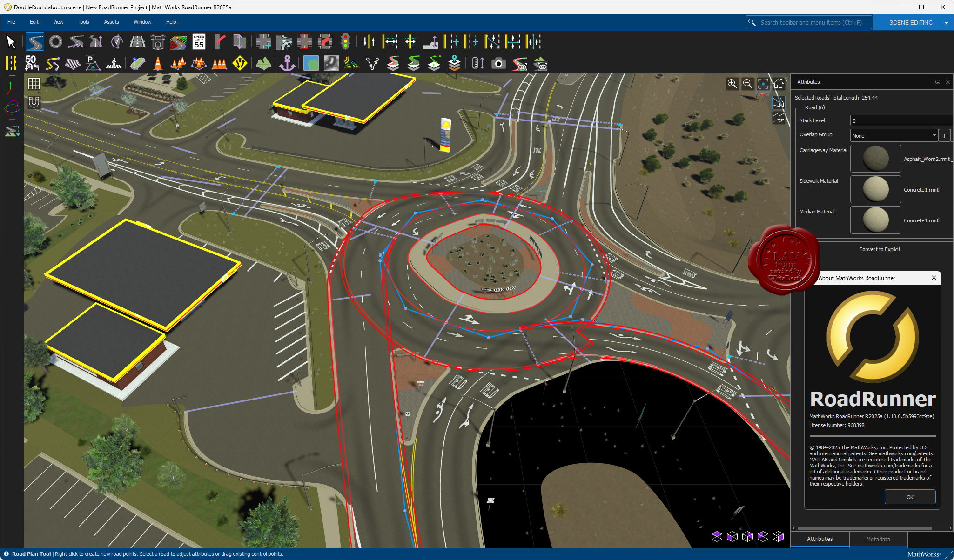Click the toolbar and menu search box
The width and height of the screenshot is (954, 560).
coord(809,22)
